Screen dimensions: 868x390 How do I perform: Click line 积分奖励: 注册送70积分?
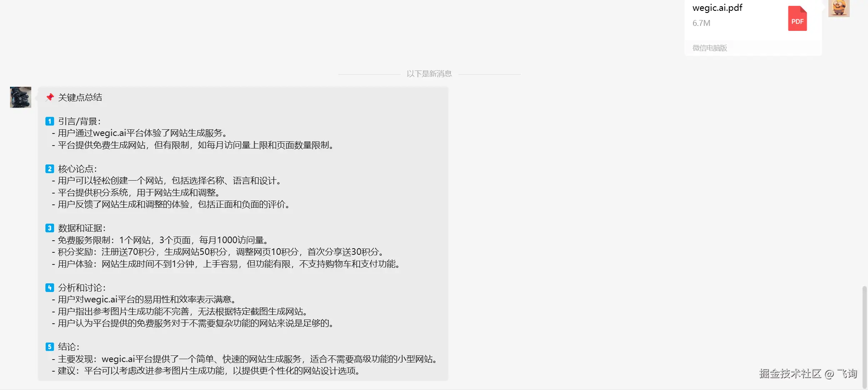pos(219,252)
